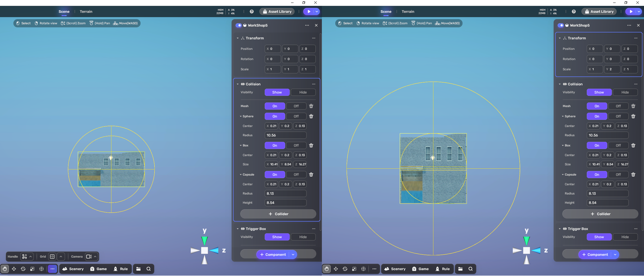Click the search magnifier icon in right window
The width and height of the screenshot is (644, 276).
471,269
